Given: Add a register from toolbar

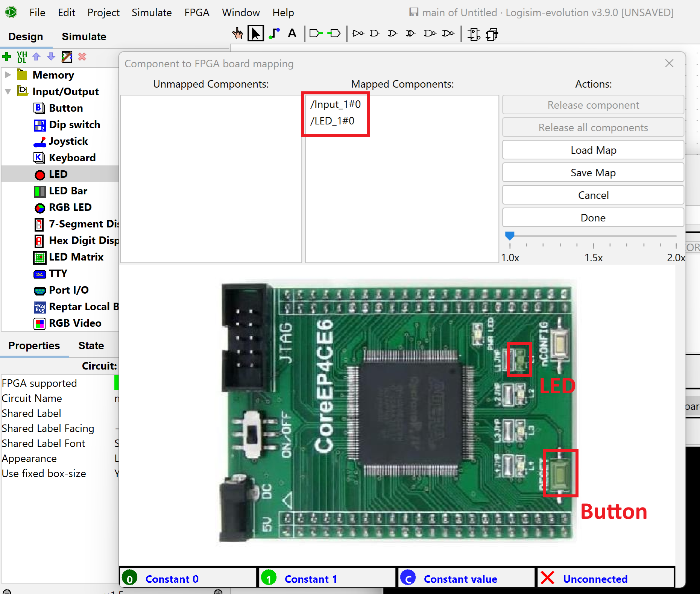Looking at the screenshot, I should tap(492, 34).
